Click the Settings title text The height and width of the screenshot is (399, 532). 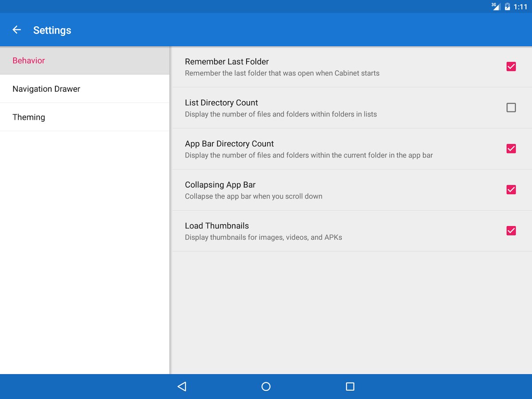[52, 30]
